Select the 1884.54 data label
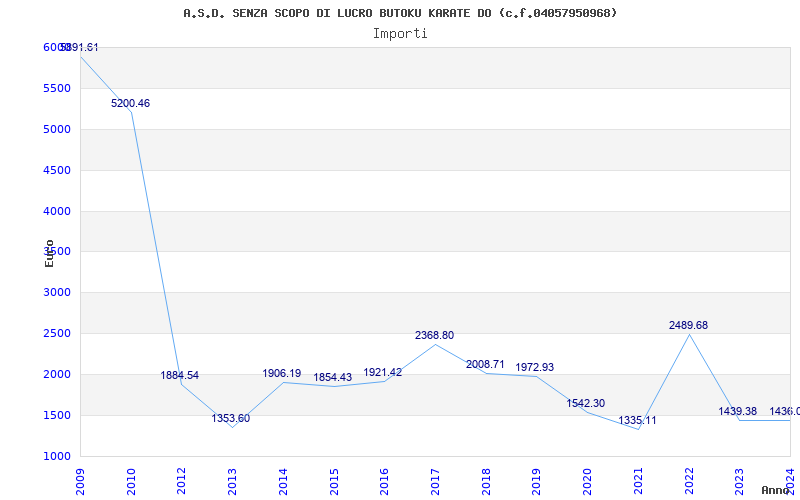The height and width of the screenshot is (500, 800). pyautogui.click(x=180, y=376)
